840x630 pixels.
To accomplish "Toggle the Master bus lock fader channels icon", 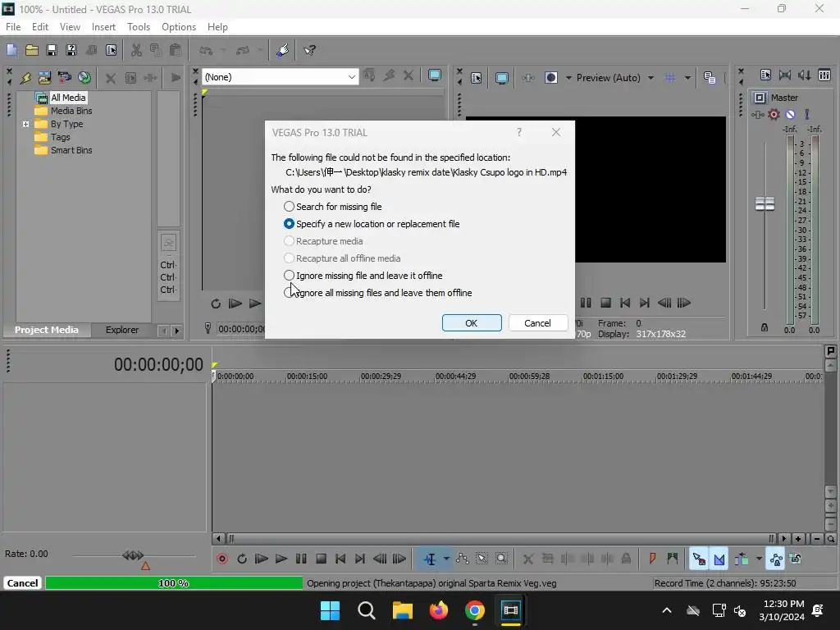I will coord(765,327).
